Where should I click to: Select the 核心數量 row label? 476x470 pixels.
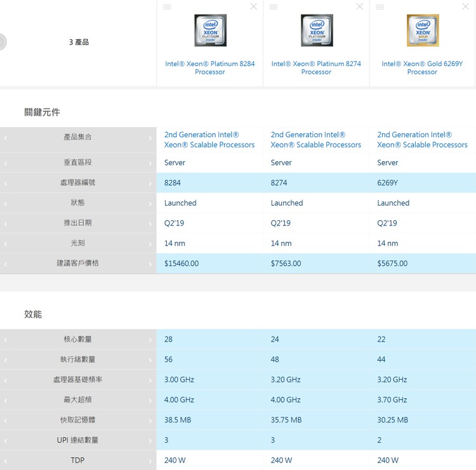(77, 339)
